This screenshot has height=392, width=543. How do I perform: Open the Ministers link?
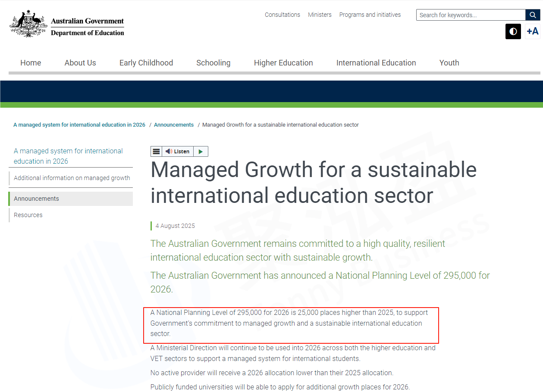tap(320, 15)
